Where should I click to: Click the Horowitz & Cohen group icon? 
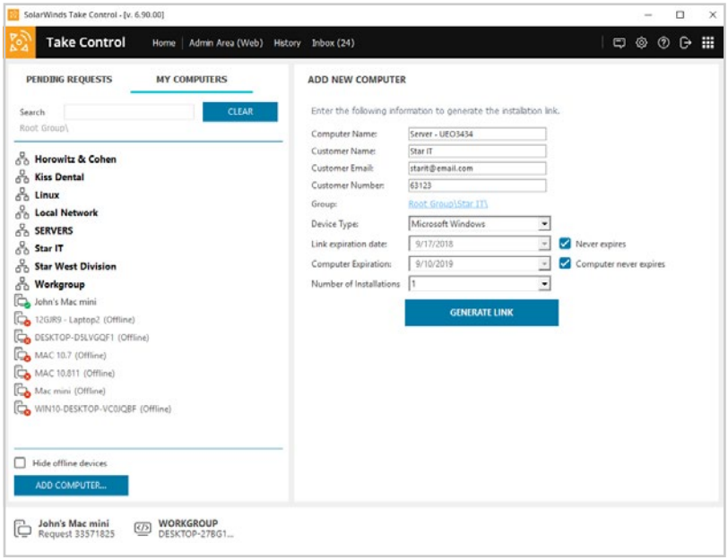click(x=22, y=159)
